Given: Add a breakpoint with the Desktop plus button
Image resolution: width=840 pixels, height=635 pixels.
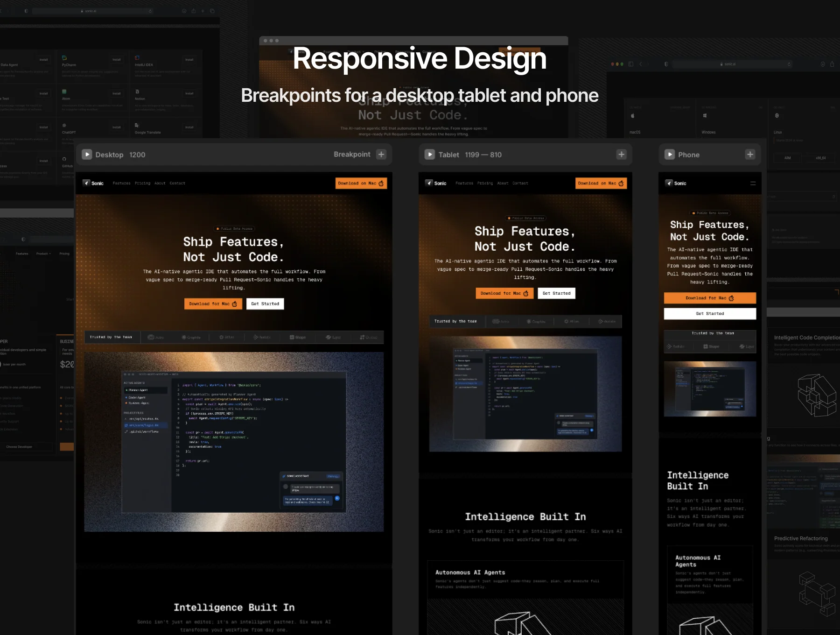Looking at the screenshot, I should [x=381, y=155].
